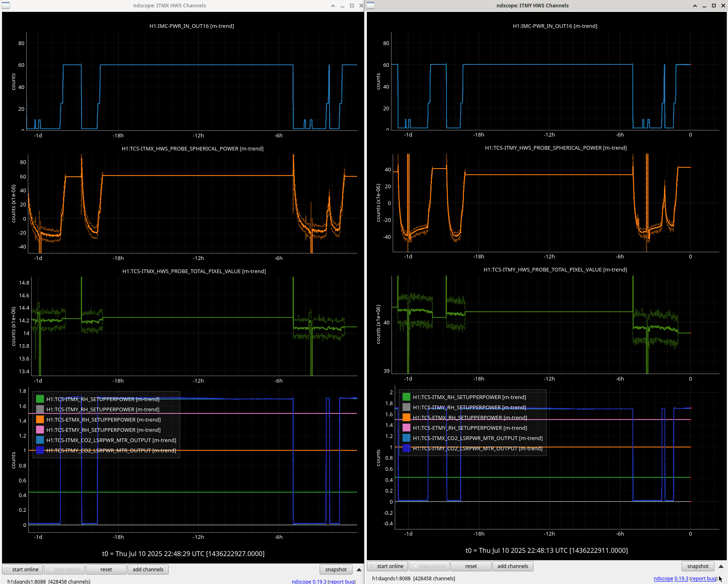
Task: Shade the ITMY window with up-arrow icon
Action: tap(695, 6)
